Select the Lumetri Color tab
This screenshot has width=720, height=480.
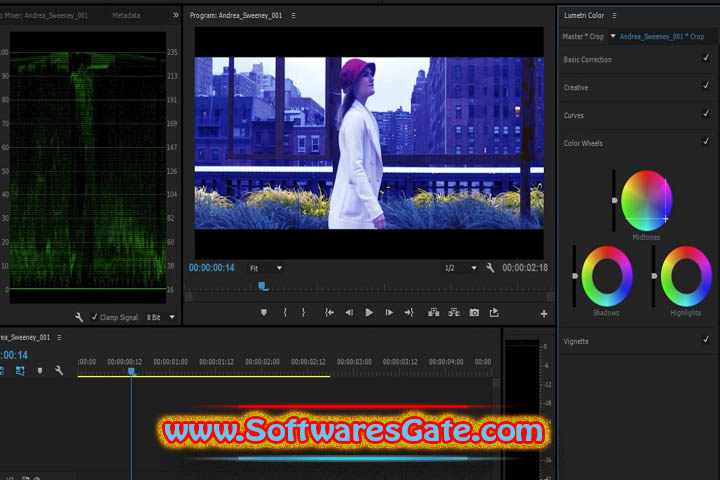584,16
